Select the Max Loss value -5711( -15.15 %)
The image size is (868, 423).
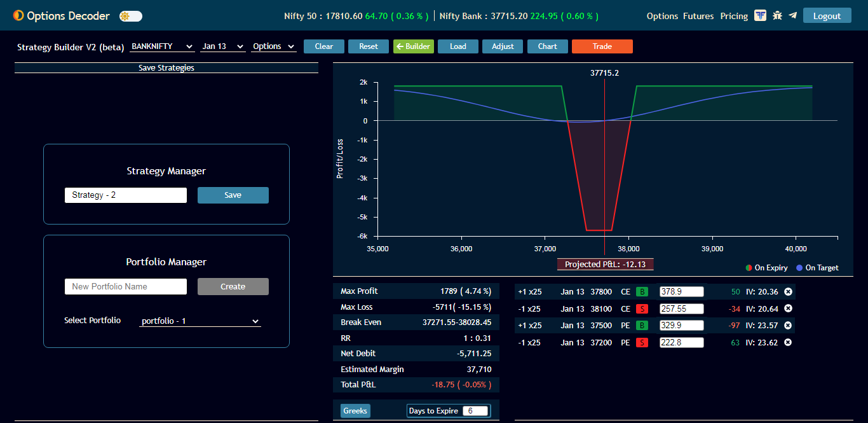click(x=462, y=307)
